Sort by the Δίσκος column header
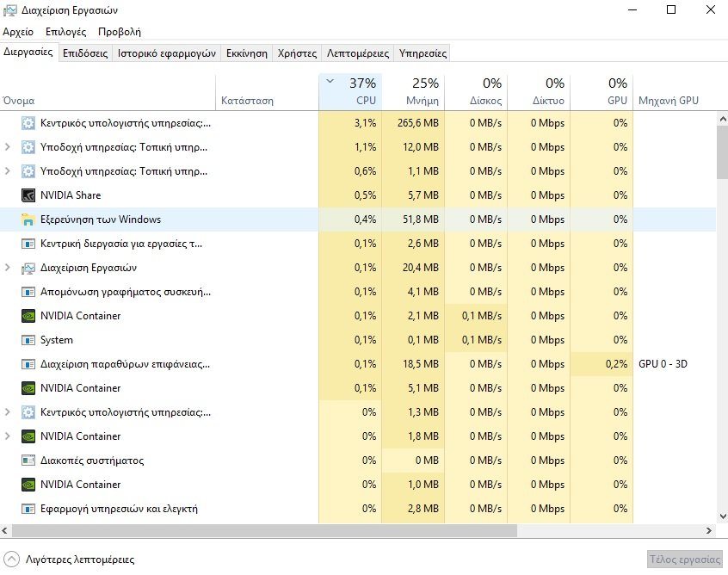The image size is (728, 575). pos(476,92)
